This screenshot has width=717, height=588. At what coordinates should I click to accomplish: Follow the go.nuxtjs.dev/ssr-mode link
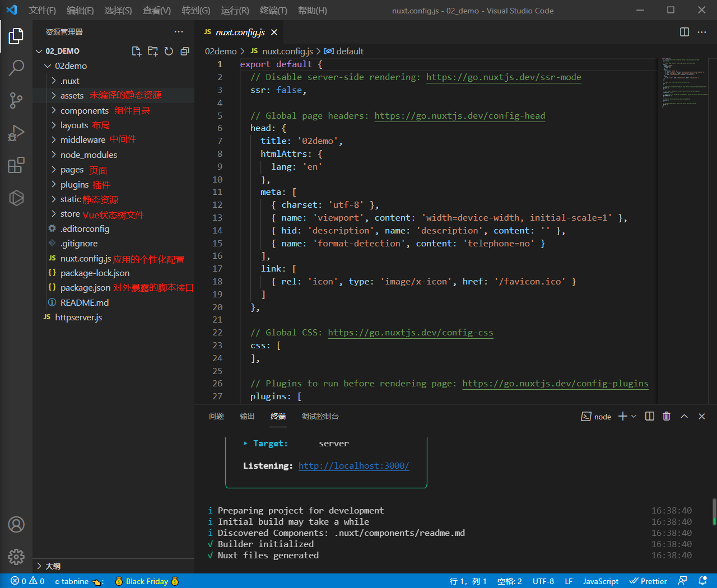click(504, 77)
